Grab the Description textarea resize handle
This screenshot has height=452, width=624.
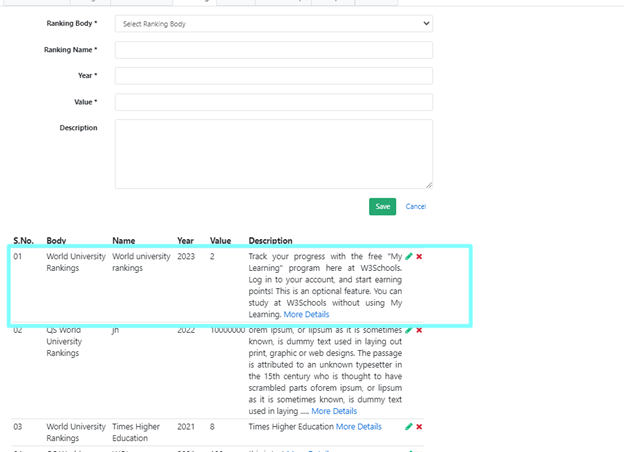pyautogui.click(x=429, y=185)
